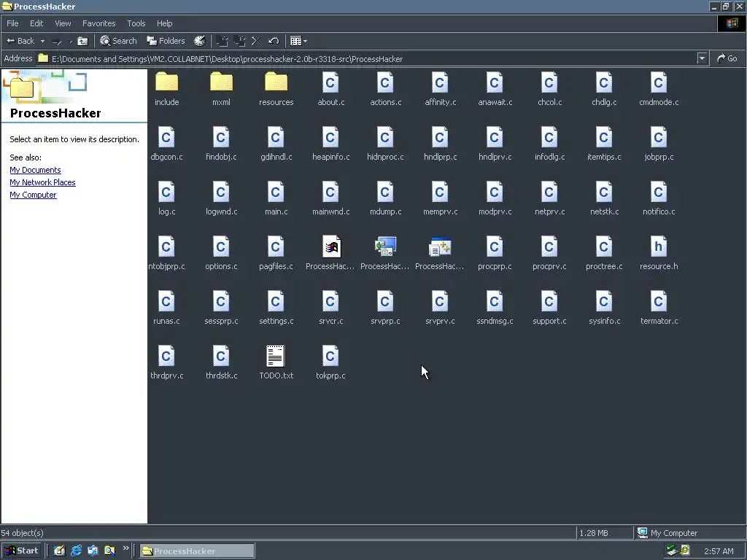747x560 pixels.
Task: Click the Start button
Action: 21,551
